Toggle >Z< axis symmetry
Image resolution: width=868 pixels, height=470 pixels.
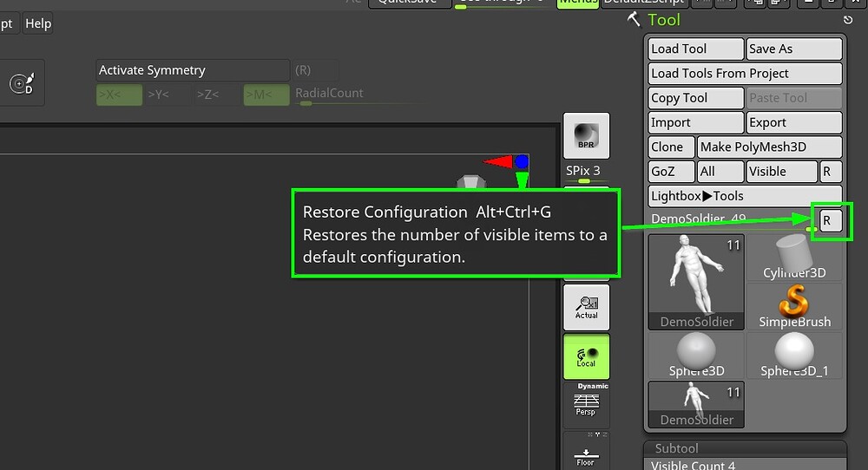[217, 95]
